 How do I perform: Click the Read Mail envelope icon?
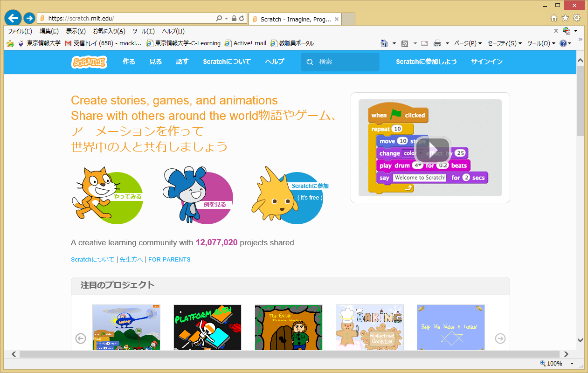point(424,43)
